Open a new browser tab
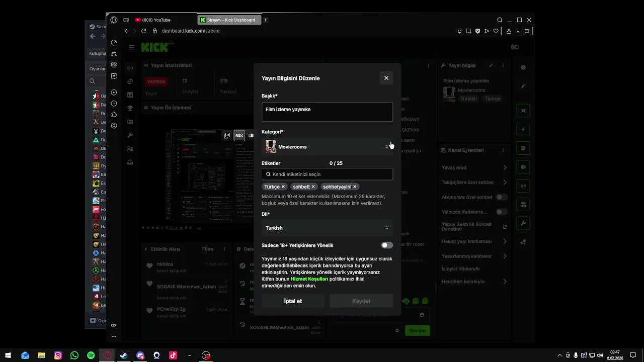The height and width of the screenshot is (362, 644). 266,20
